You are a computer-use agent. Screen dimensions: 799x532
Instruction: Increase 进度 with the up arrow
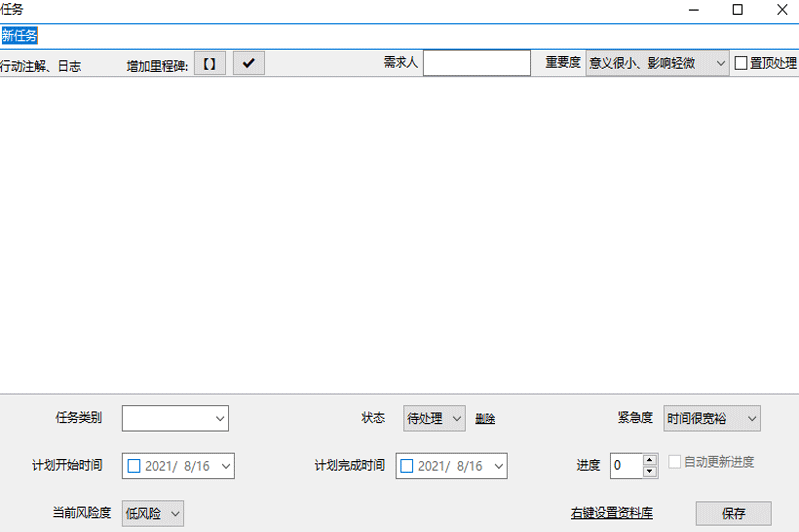coord(649,460)
